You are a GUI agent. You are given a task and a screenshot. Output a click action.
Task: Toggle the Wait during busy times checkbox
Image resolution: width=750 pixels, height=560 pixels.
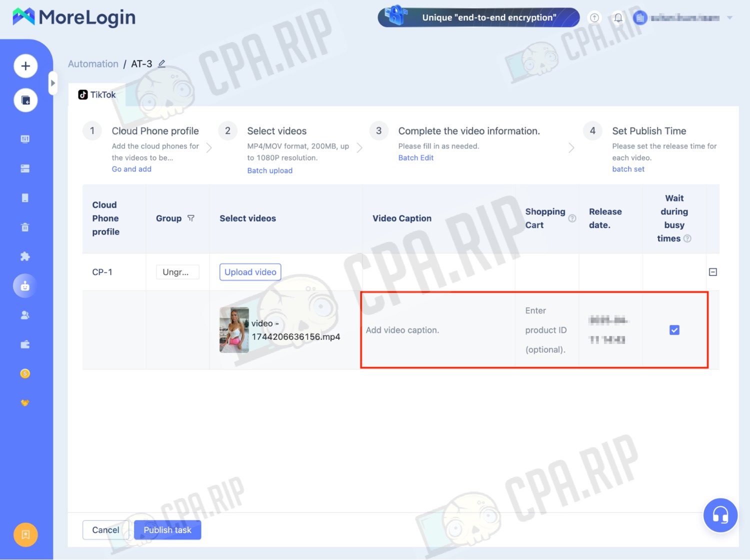coord(674,330)
